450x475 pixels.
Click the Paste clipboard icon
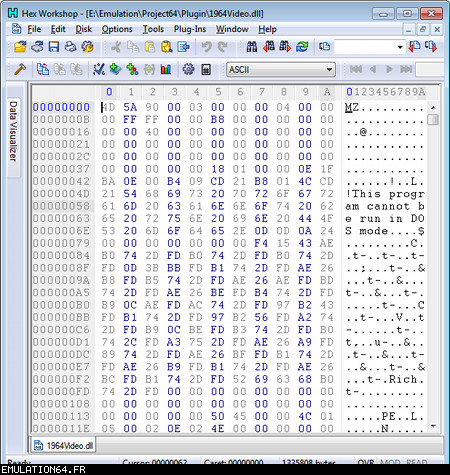tap(150, 47)
